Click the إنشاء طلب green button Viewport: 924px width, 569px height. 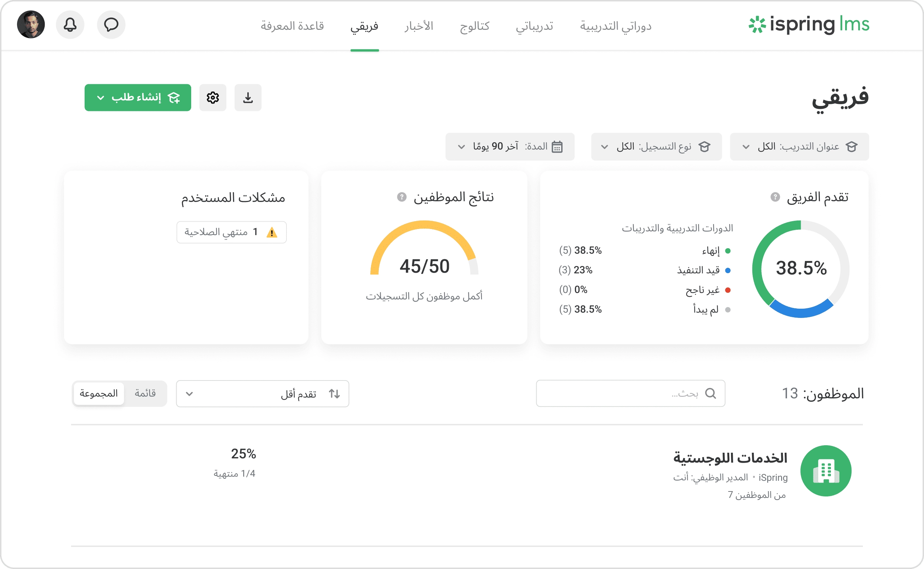tap(138, 97)
